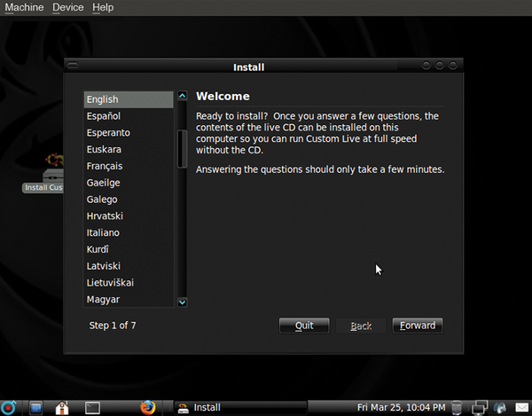
Task: Open the Help menu
Action: click(103, 7)
